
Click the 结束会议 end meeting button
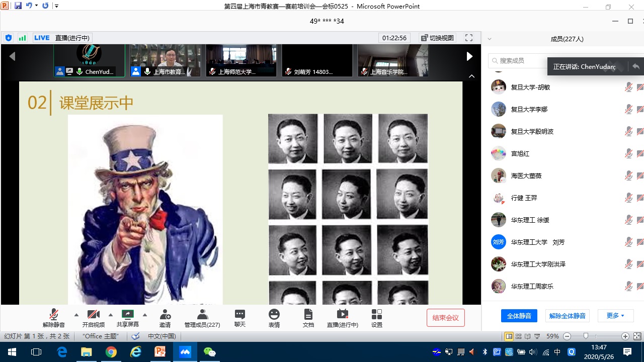point(446,318)
